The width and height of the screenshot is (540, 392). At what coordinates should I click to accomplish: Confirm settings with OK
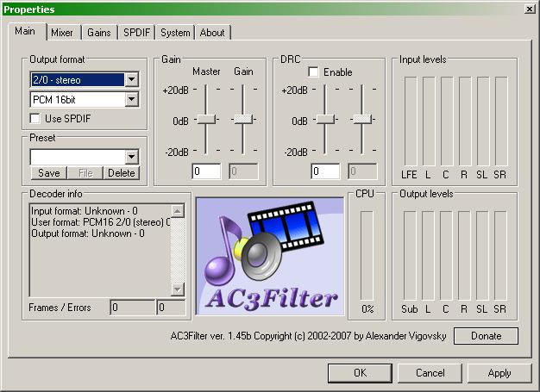(x=360, y=373)
